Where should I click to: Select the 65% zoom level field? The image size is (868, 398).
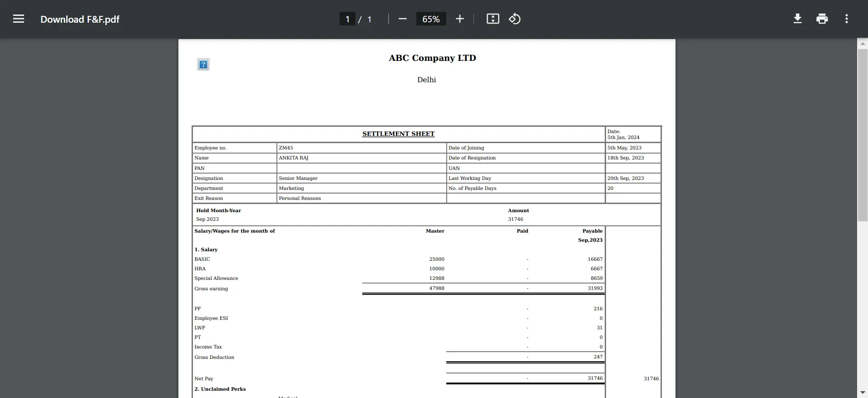(x=431, y=19)
